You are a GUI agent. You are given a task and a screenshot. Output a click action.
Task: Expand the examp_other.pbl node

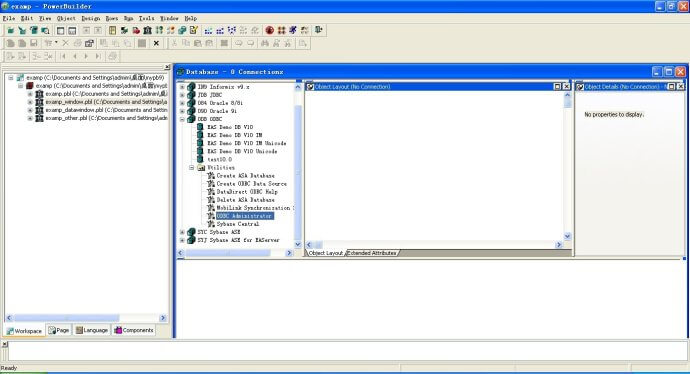pos(30,118)
